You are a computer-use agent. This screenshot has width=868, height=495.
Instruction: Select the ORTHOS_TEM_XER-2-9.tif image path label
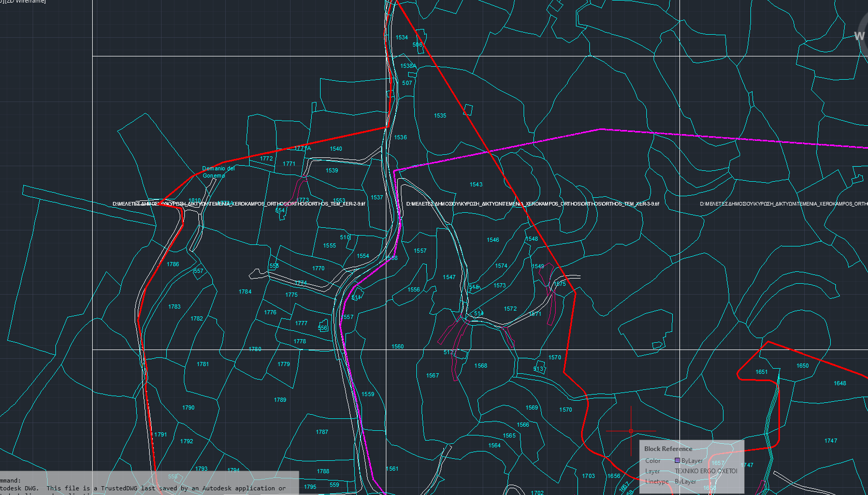239,204
